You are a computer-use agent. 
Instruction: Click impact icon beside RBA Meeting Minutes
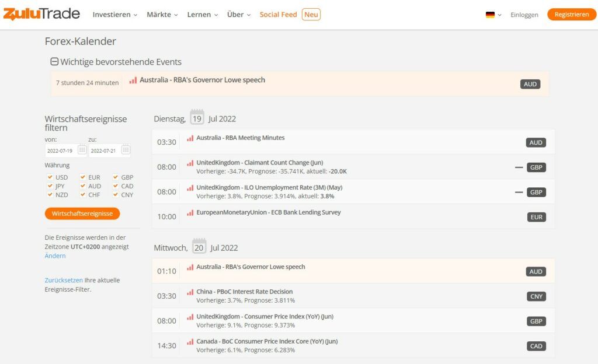click(x=190, y=138)
